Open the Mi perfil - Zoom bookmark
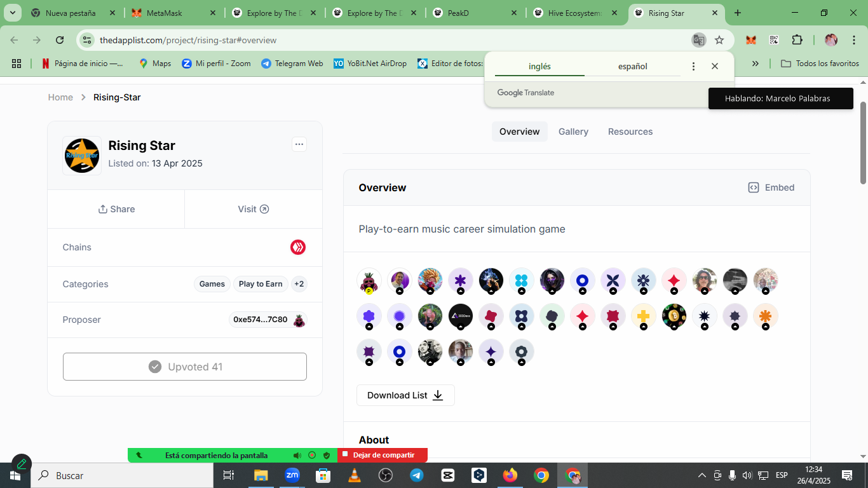The image size is (868, 488). pos(216,64)
